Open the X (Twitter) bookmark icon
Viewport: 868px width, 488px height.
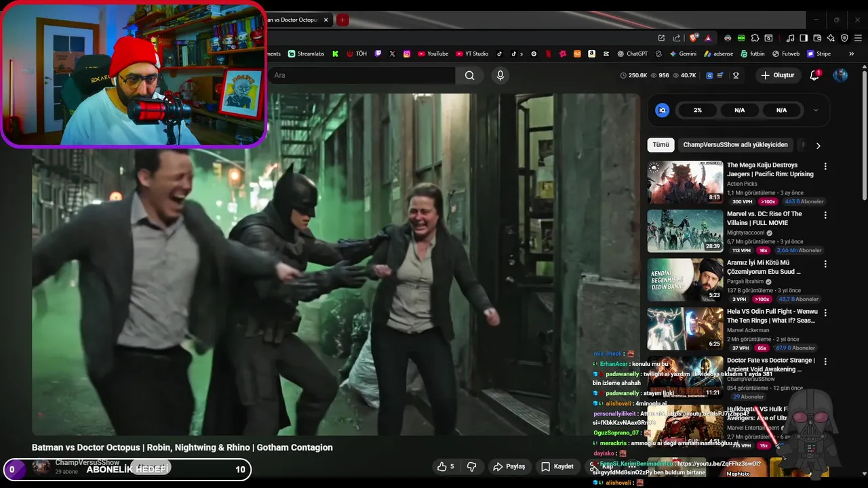point(392,54)
